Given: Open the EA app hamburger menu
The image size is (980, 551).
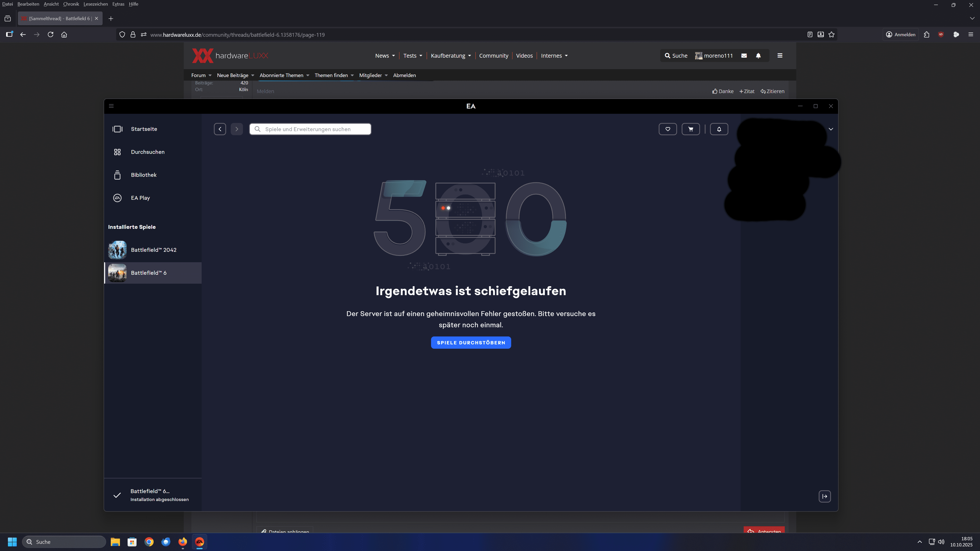Looking at the screenshot, I should click(111, 106).
